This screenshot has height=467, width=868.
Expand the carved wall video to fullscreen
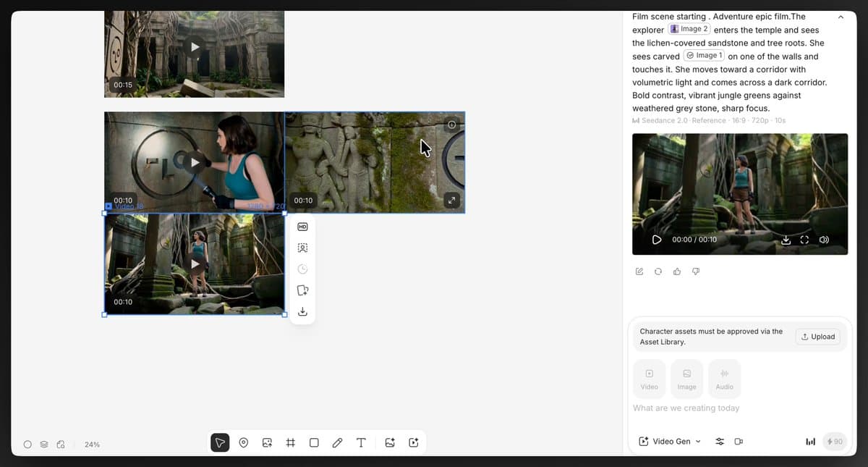click(452, 201)
